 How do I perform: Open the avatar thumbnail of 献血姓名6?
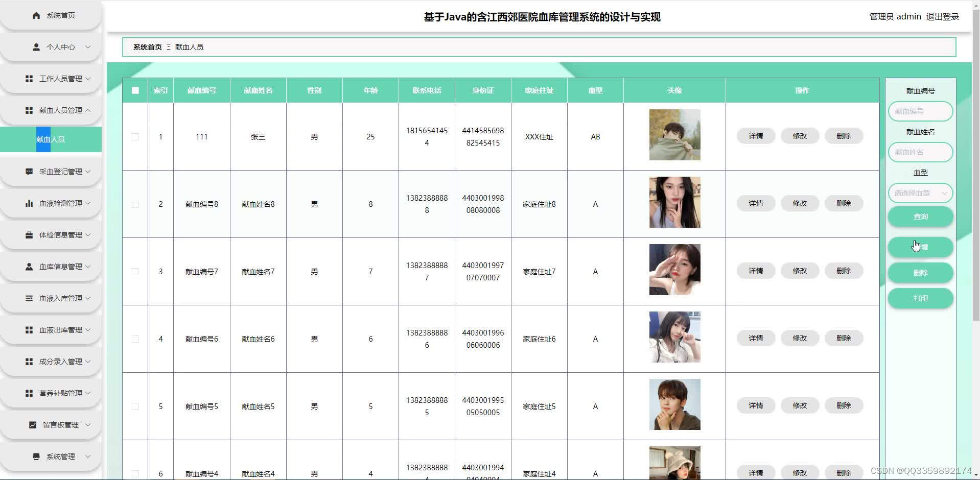674,337
